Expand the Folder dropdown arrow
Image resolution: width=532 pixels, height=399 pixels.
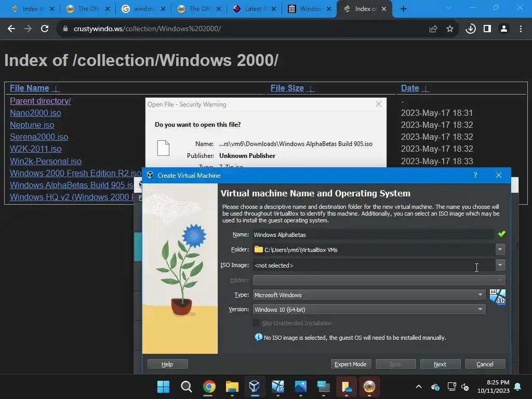[500, 249]
